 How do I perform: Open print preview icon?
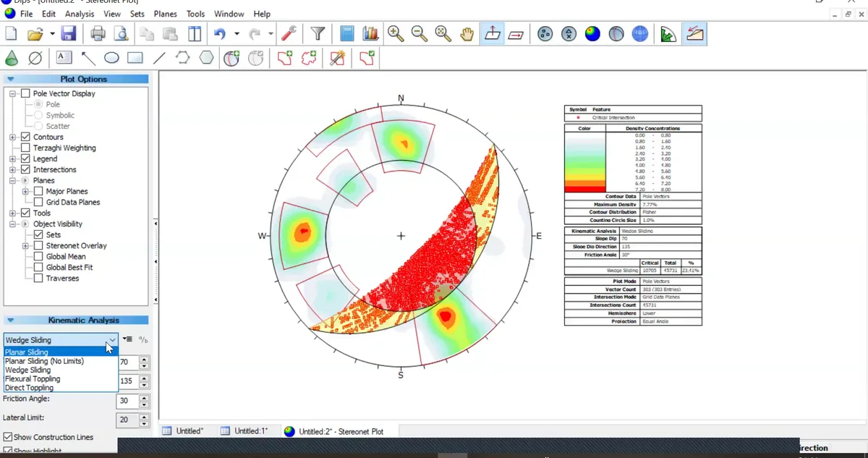coord(121,33)
